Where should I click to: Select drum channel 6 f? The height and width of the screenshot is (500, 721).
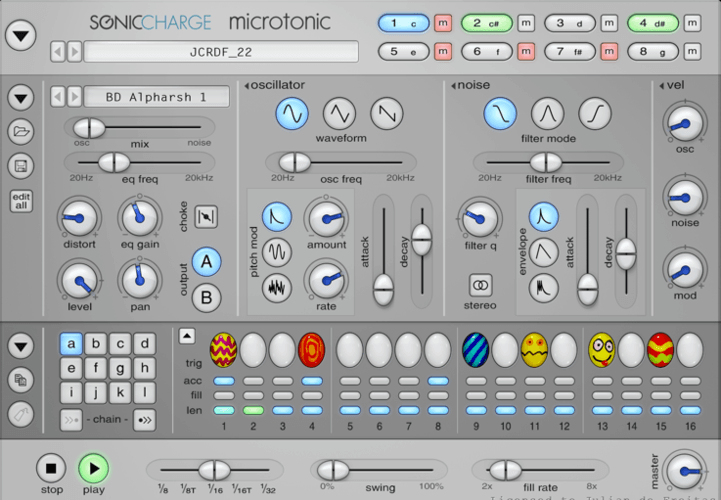coord(486,52)
